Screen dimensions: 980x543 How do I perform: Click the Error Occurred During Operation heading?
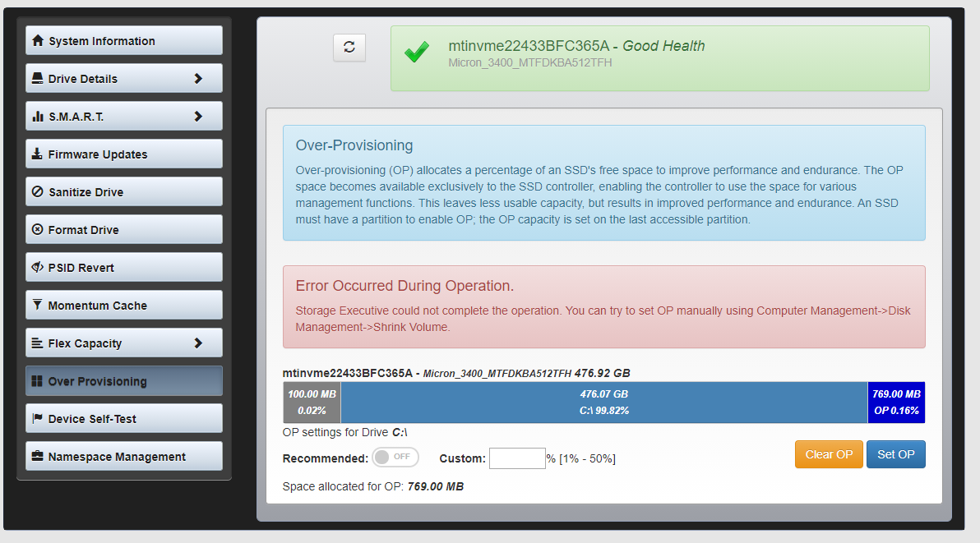[404, 286]
